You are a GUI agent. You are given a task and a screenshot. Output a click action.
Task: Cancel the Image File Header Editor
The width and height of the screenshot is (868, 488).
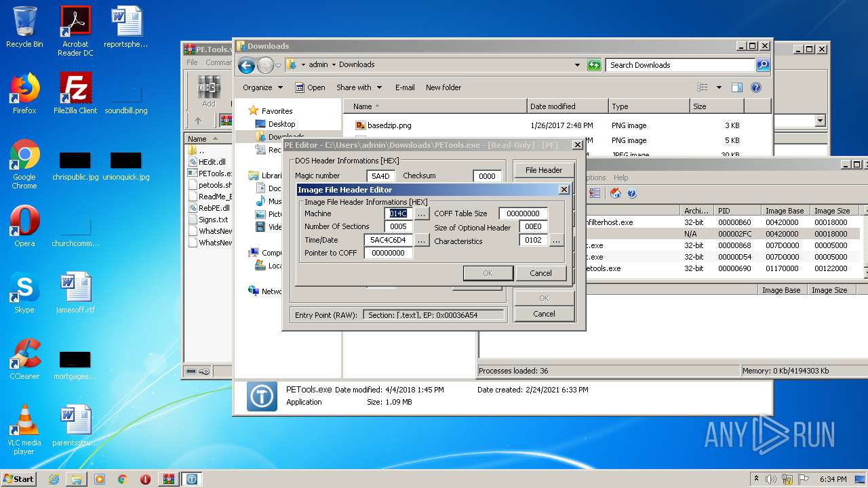tap(540, 273)
